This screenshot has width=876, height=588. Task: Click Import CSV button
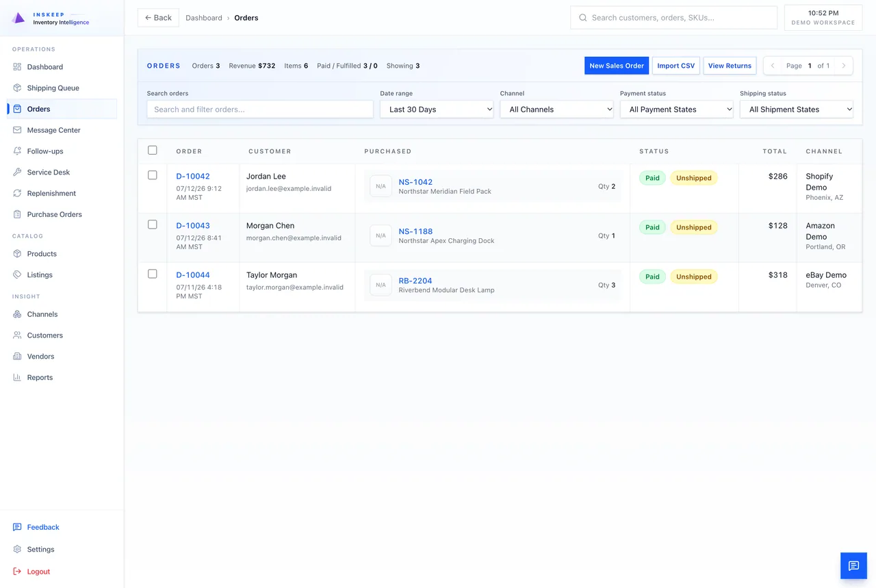click(676, 66)
